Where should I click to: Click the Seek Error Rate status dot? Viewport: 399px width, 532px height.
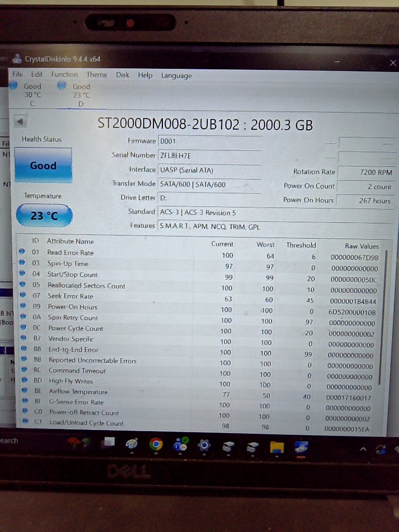pyautogui.click(x=22, y=296)
